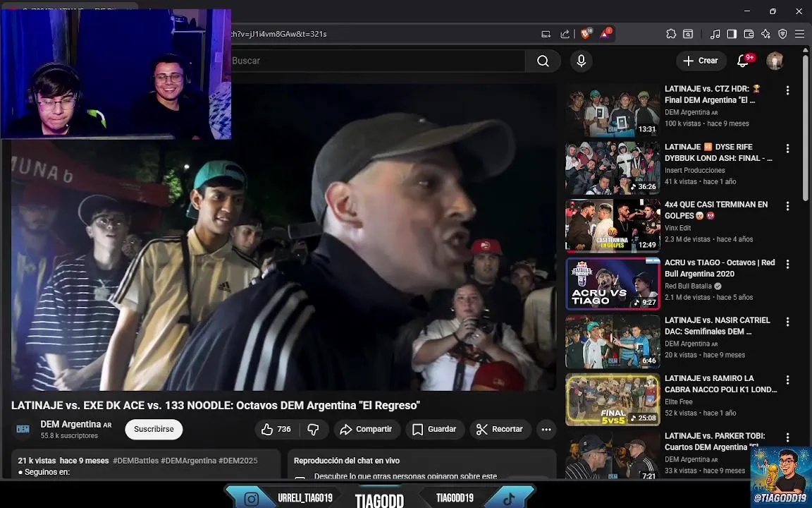This screenshot has width=812, height=508.
Task: Open options menu for ACRU vs TIAGO video
Action: 787,265
